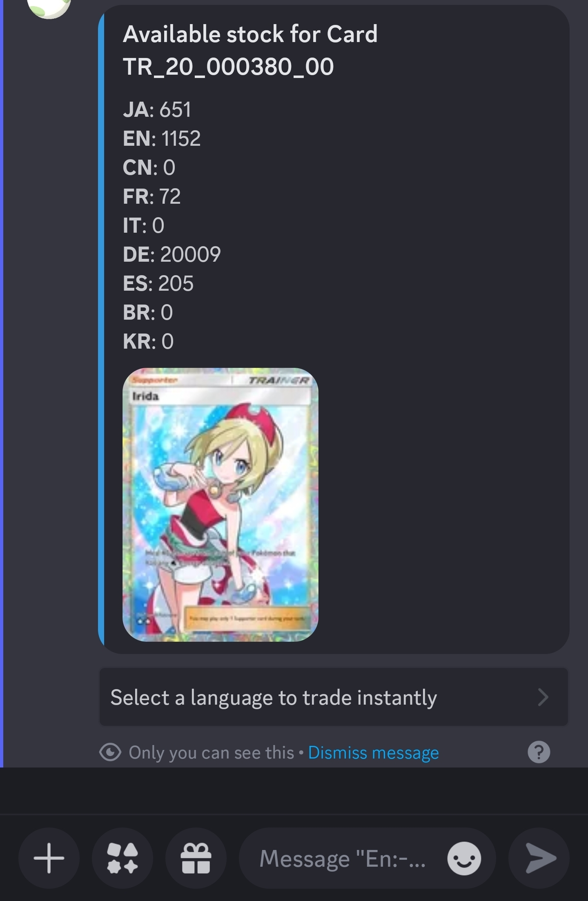
Task: Click the JA: 651 stock line
Action: (157, 109)
